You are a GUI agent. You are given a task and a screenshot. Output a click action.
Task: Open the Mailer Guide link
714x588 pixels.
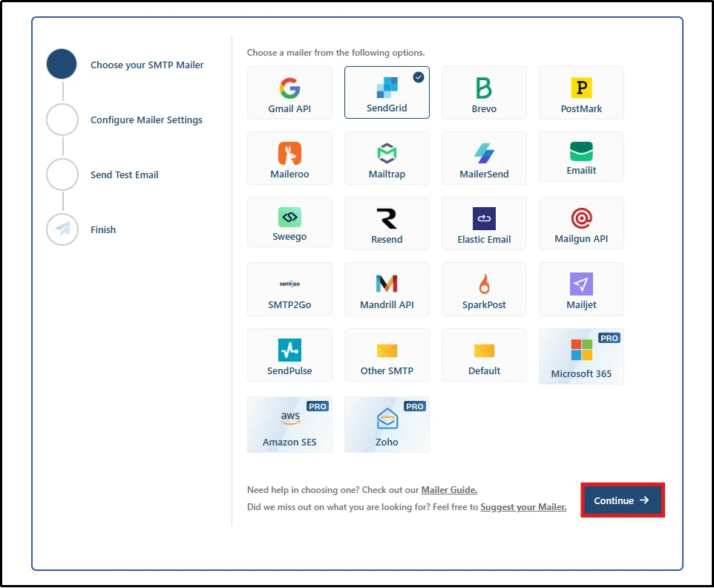pyautogui.click(x=449, y=489)
